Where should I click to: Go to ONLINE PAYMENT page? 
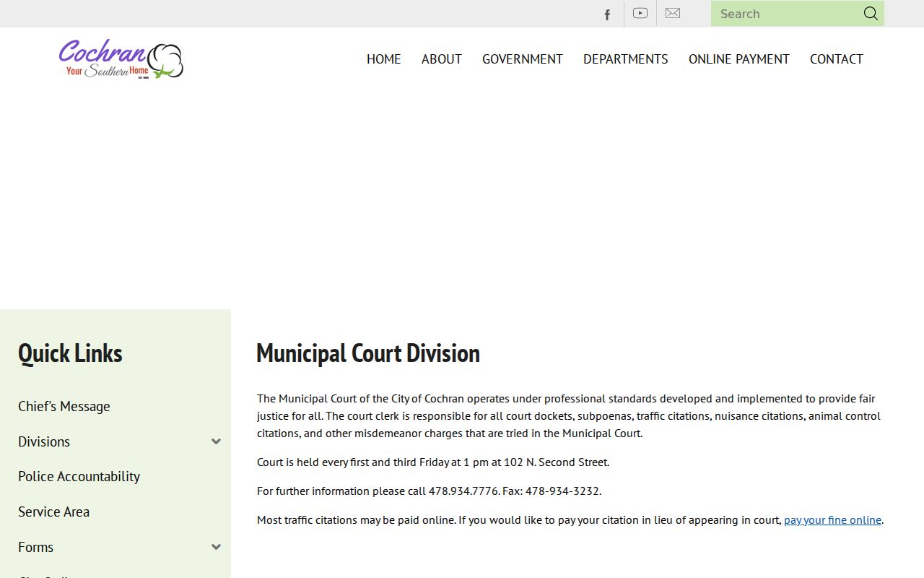(739, 59)
